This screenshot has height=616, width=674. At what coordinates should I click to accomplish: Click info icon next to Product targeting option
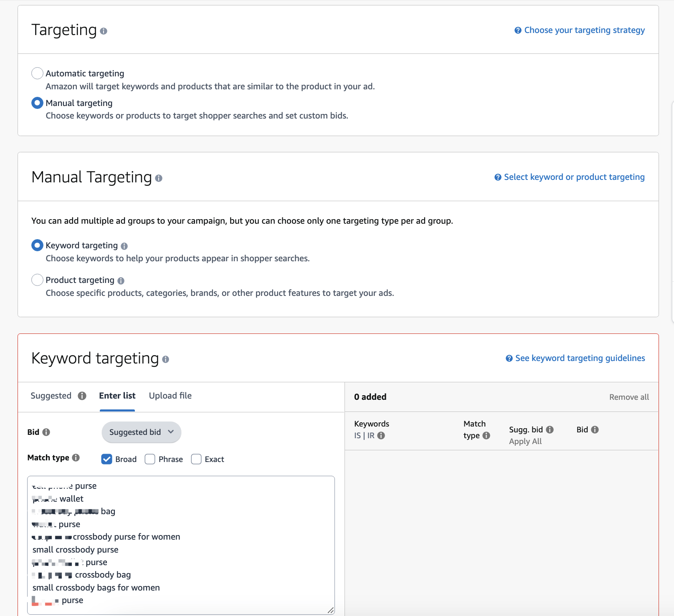click(x=121, y=281)
